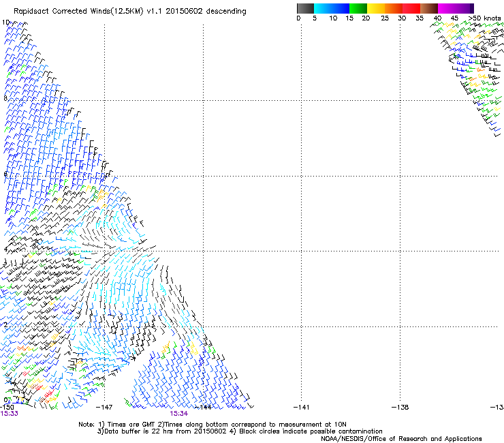Screen dimensions: 504x443
Task: Click the latitude '2' axis label
Action: coord(5,324)
